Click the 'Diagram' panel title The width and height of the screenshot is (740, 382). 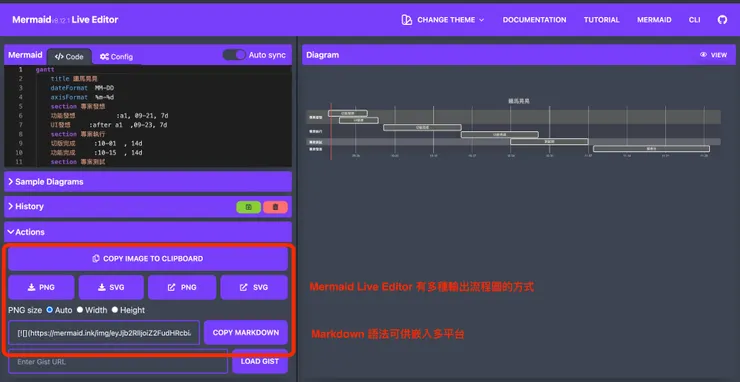pos(322,55)
